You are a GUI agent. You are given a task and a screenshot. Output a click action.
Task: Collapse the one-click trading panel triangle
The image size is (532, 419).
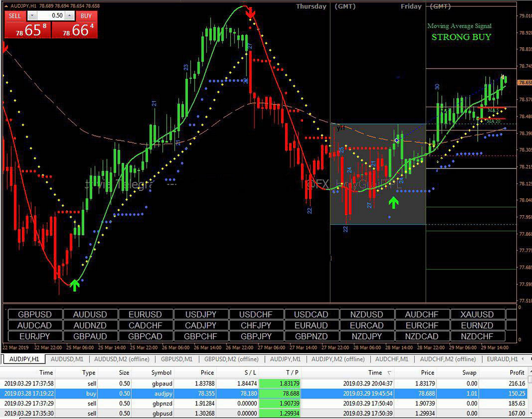pos(6,6)
